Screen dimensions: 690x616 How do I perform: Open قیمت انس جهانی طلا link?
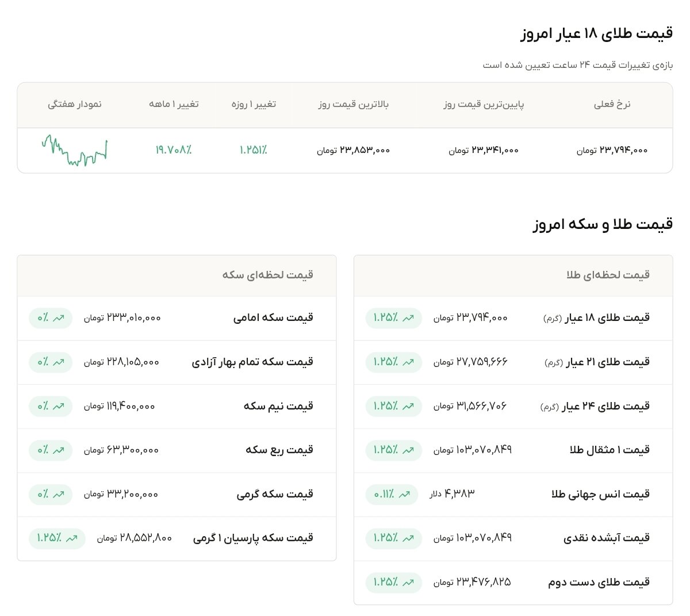click(600, 494)
